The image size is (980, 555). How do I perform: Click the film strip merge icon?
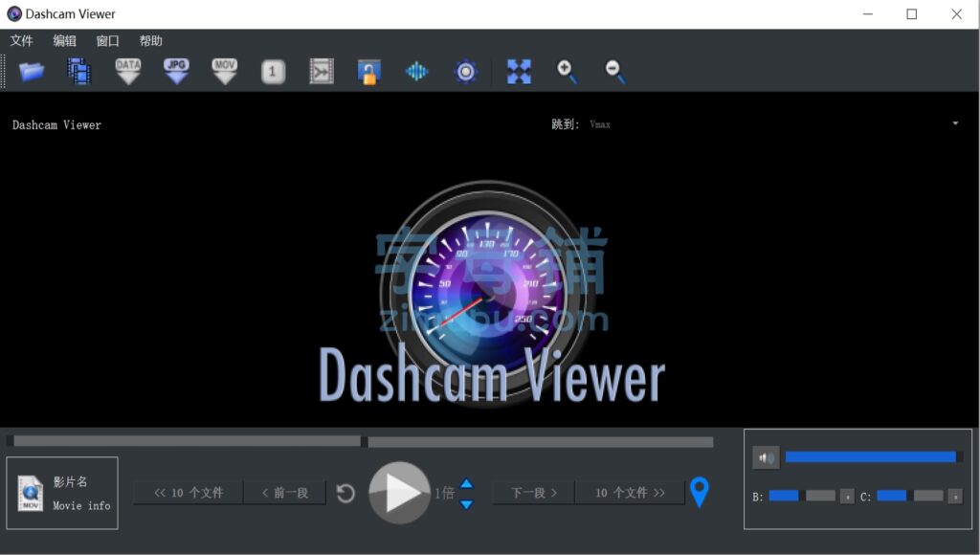(322, 71)
